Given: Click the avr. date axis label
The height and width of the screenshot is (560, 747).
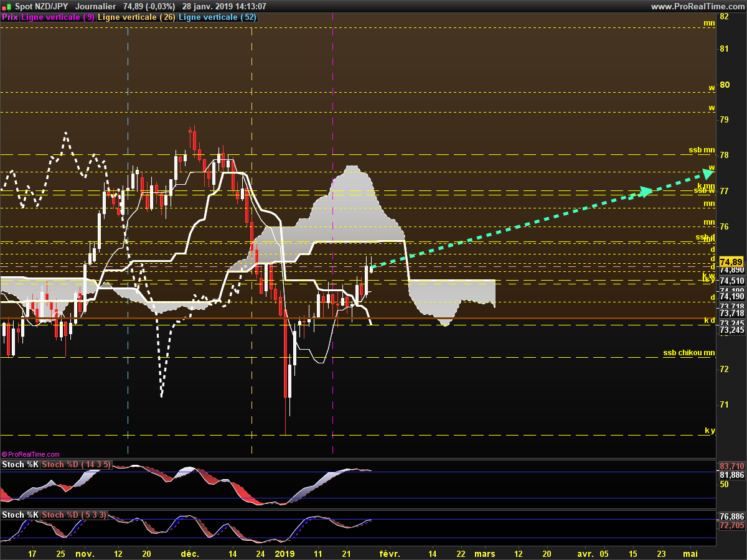Looking at the screenshot, I should tap(585, 553).
